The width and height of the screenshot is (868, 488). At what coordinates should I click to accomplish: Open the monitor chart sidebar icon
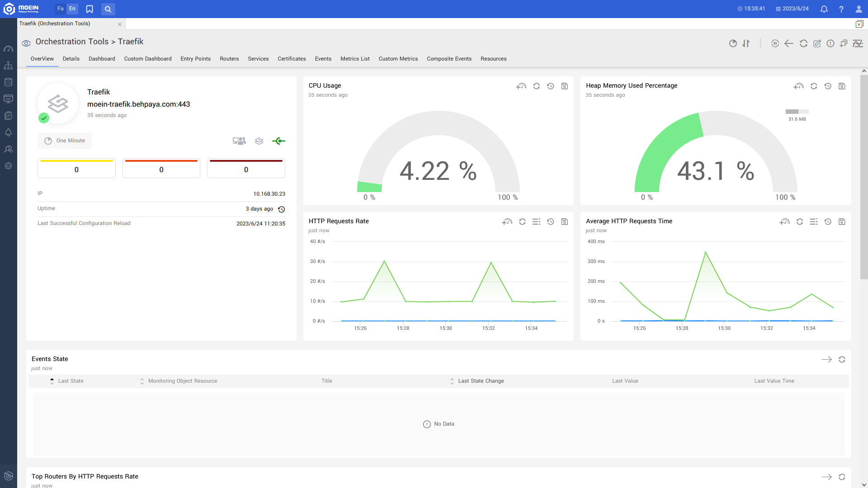tap(8, 99)
